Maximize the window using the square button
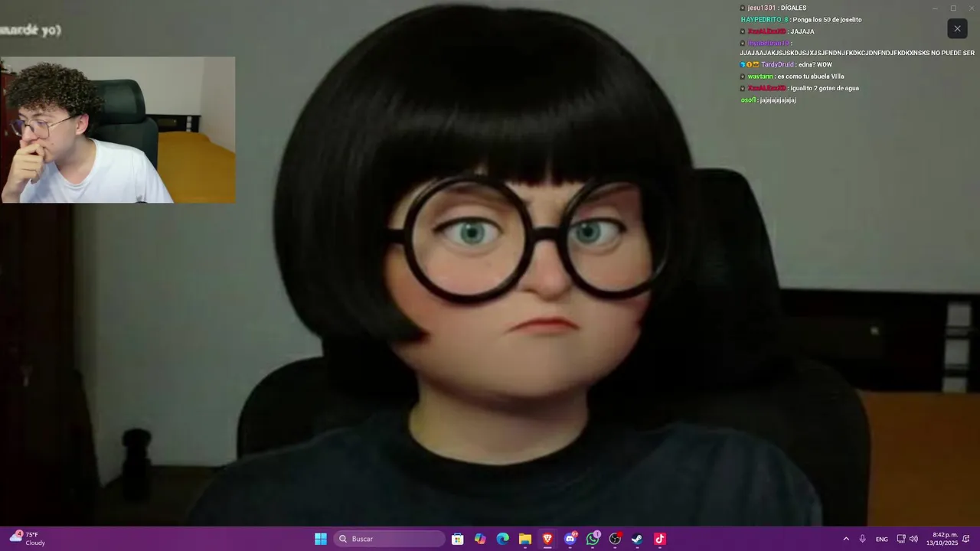Viewport: 980px width, 551px height. pos(953,8)
